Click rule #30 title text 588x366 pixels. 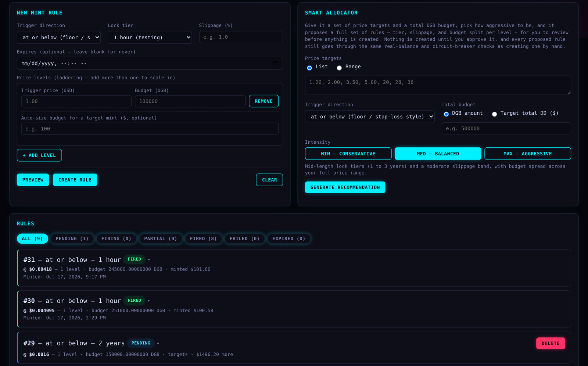(x=72, y=301)
